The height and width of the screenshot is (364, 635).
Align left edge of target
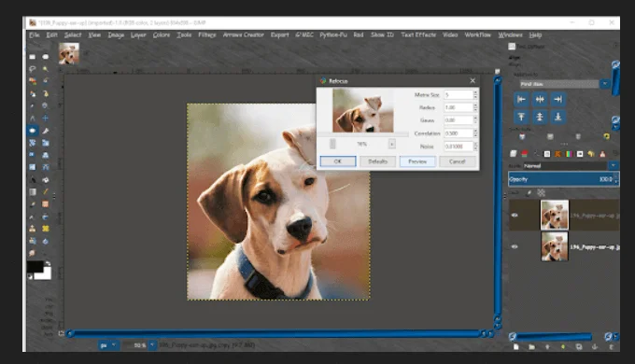click(521, 99)
